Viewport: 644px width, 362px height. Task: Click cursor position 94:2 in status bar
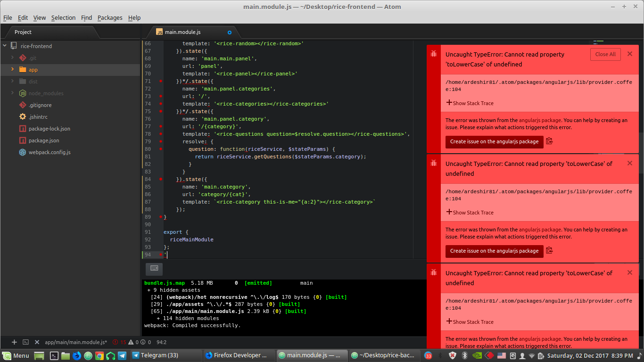pos(161,342)
